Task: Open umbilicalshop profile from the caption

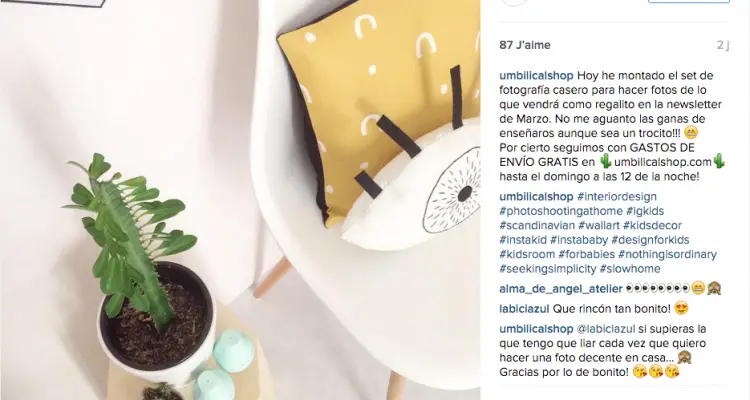Action: coord(536,76)
